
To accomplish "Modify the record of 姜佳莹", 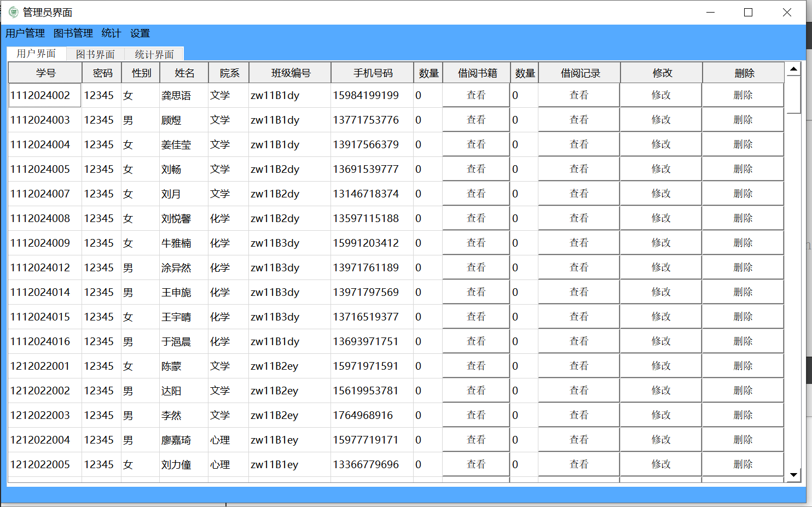I will click(x=661, y=144).
